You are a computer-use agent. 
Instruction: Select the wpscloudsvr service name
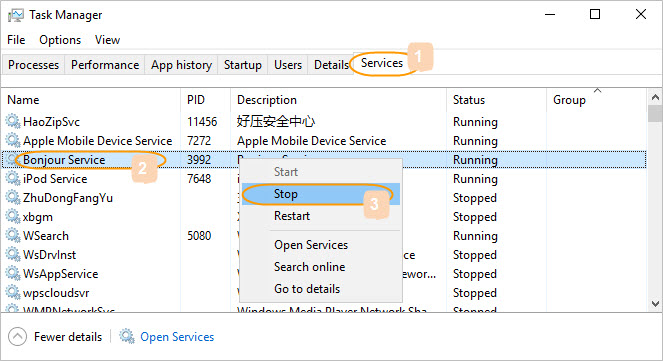[x=56, y=293]
